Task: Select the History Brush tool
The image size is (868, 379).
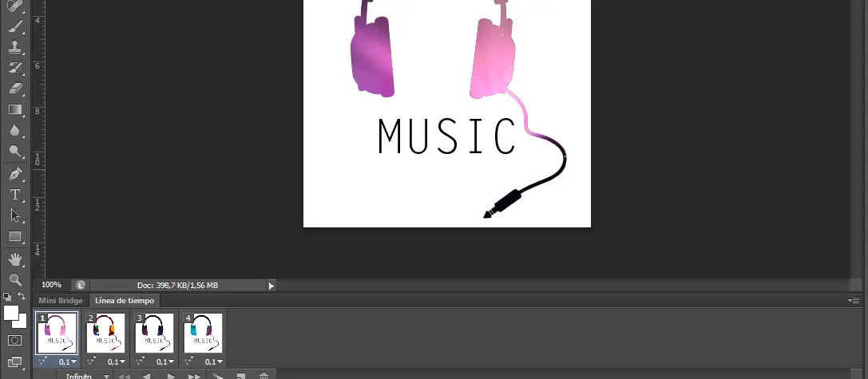Action: click(15, 68)
